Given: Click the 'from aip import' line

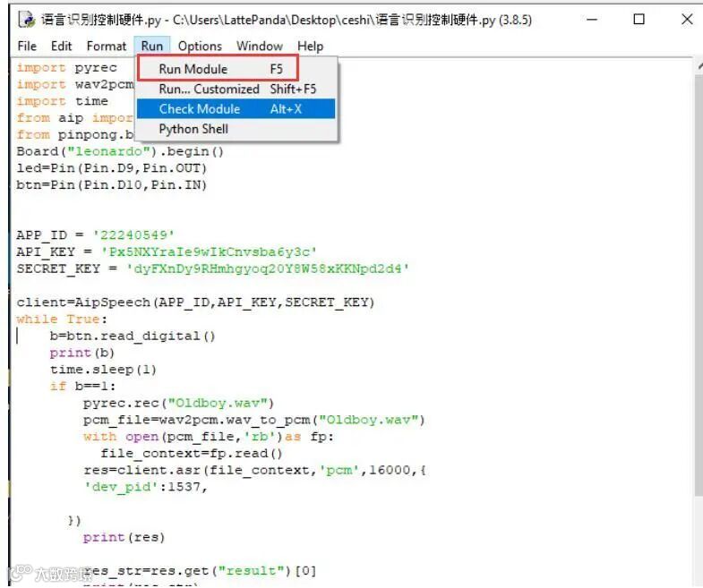Looking at the screenshot, I should pos(75,118).
